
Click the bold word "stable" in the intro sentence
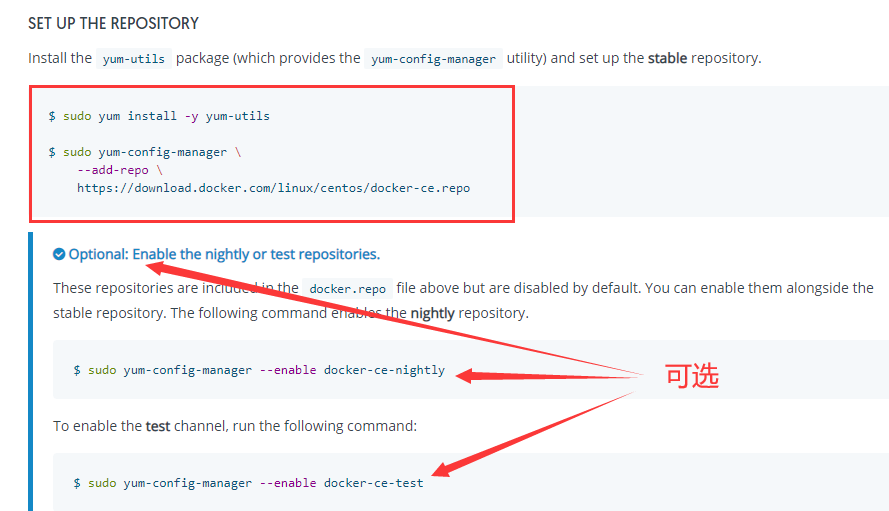pyautogui.click(x=667, y=58)
